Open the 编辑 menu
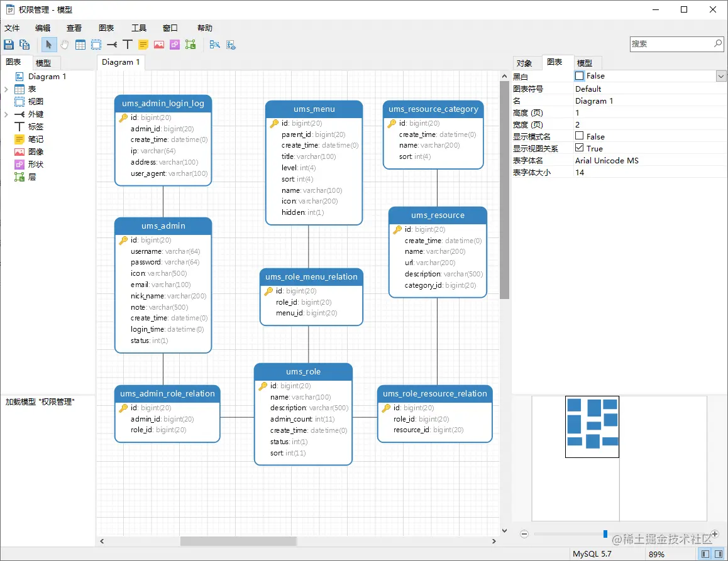728x561 pixels. (x=43, y=28)
